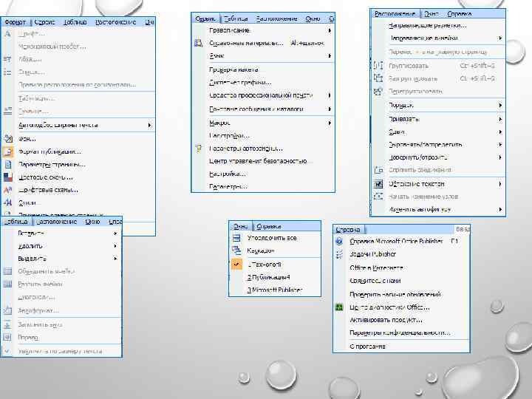
Task: Switch to window 2 Публикация4
Action: point(269,277)
